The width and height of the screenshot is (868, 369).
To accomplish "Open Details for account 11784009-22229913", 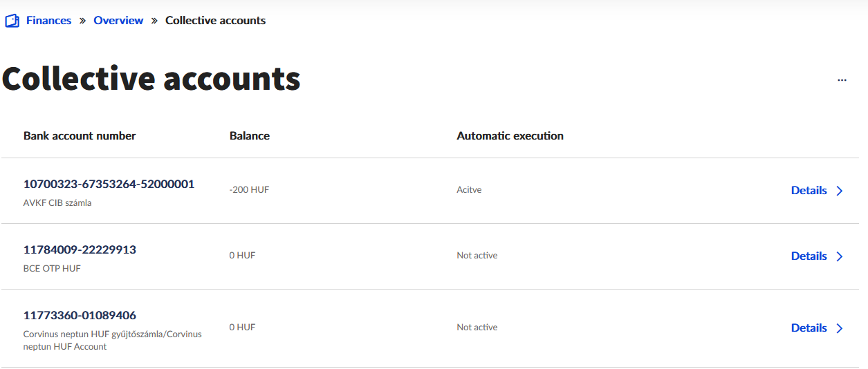I will [809, 256].
